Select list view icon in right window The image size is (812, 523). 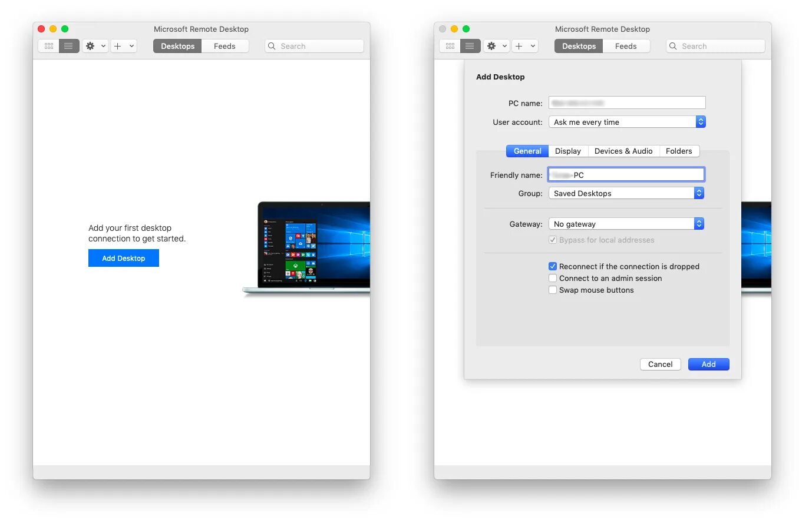pyautogui.click(x=470, y=46)
